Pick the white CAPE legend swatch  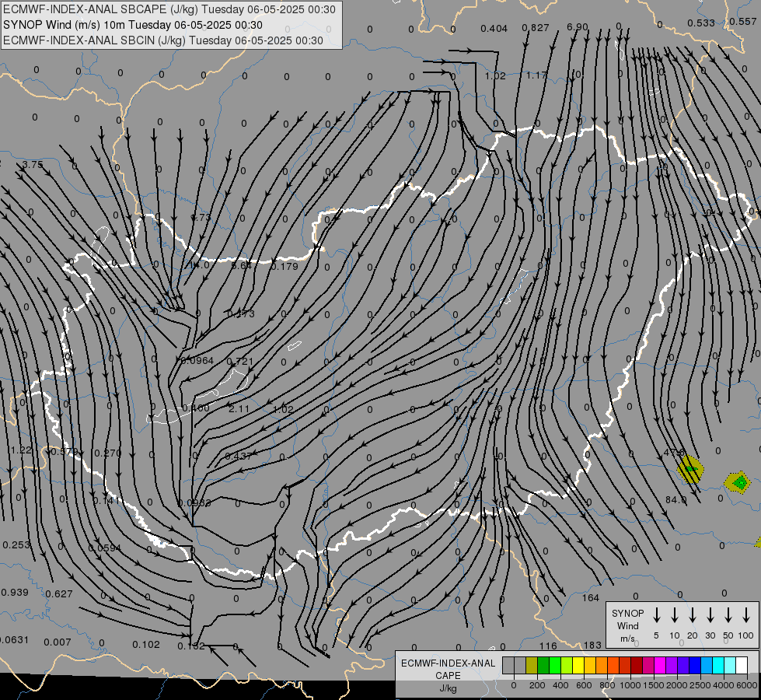(x=741, y=666)
